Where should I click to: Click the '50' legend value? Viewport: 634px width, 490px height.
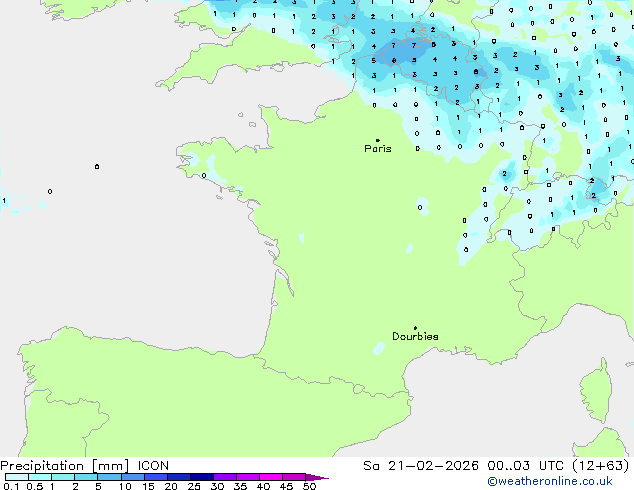tap(309, 486)
